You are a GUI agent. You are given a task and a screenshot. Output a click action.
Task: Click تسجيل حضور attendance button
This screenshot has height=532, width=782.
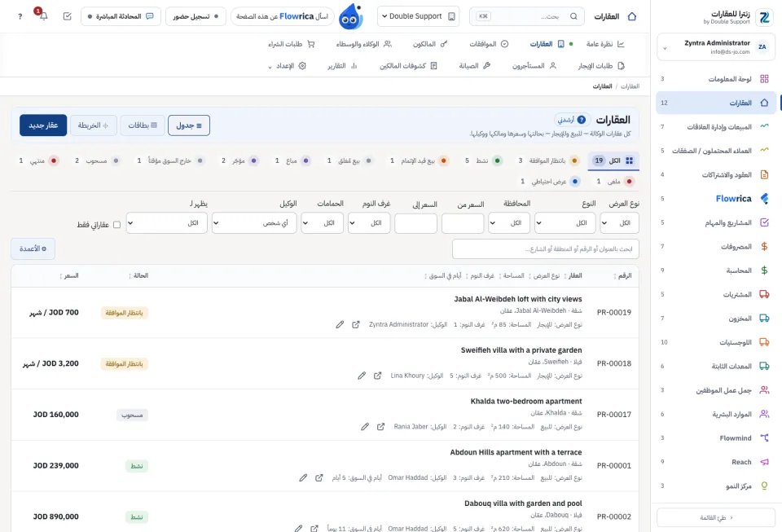pyautogui.click(x=195, y=16)
